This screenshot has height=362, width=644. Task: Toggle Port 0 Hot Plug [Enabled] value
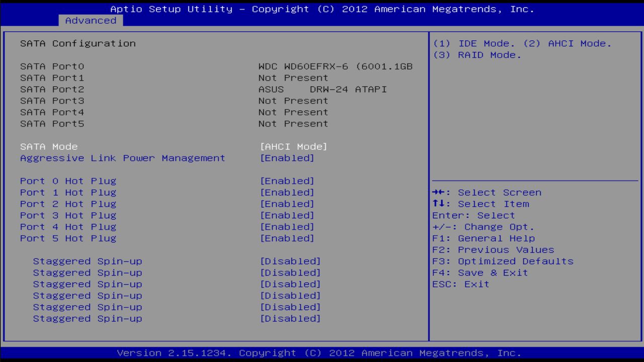coord(287,181)
